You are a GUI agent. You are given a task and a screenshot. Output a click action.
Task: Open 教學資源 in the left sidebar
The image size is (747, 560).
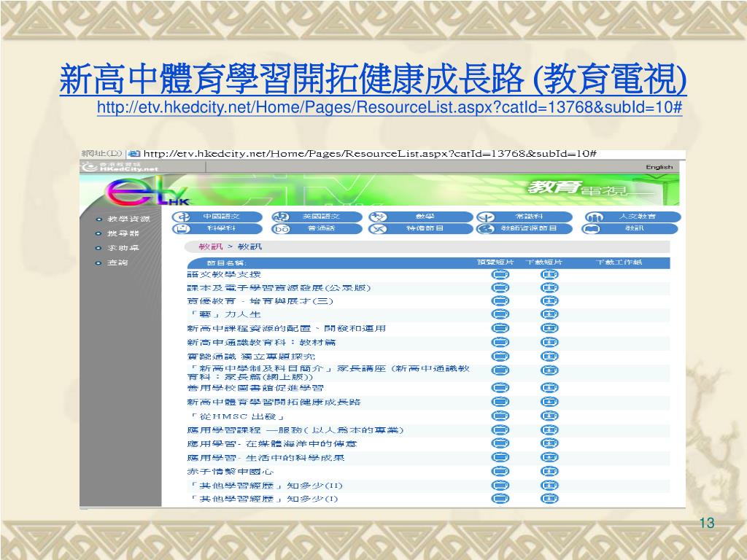[x=128, y=219]
